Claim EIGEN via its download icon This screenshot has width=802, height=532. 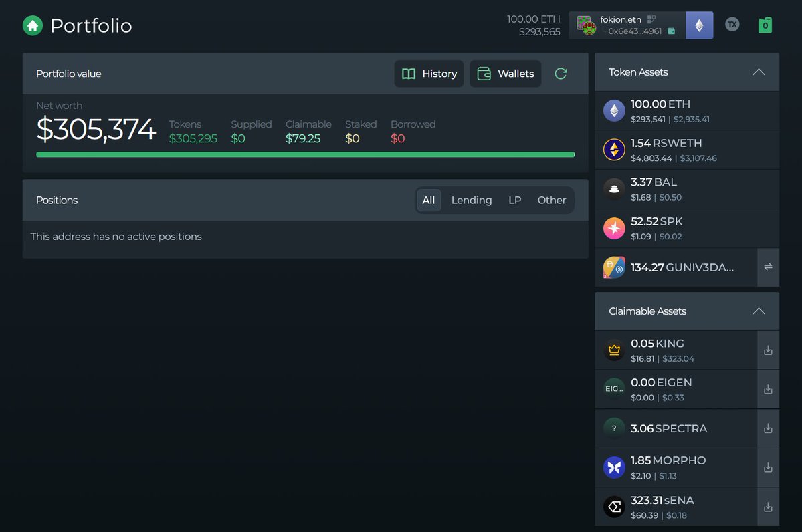point(768,390)
